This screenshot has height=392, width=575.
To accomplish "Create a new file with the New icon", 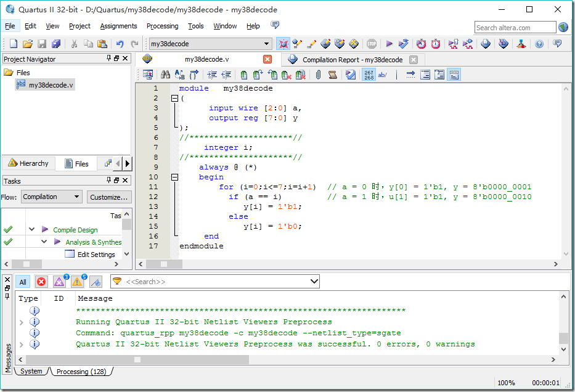I will click(x=14, y=44).
